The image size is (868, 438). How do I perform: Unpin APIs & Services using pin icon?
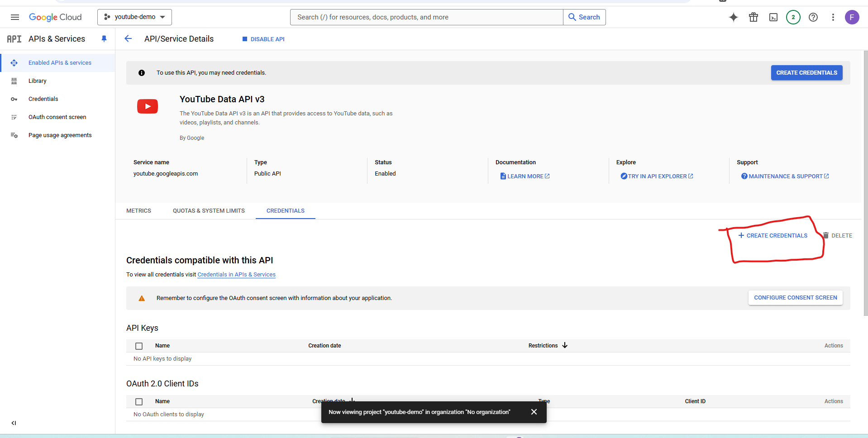pyautogui.click(x=104, y=39)
